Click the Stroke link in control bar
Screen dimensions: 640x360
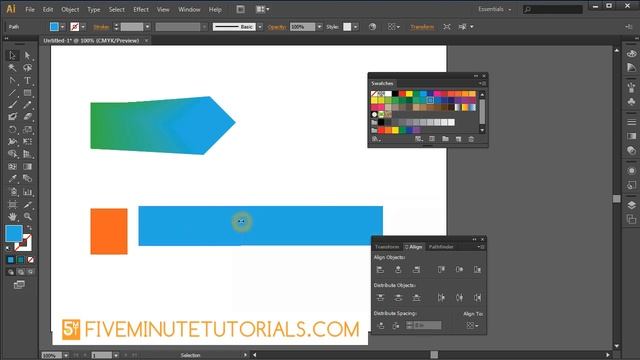tap(101, 27)
